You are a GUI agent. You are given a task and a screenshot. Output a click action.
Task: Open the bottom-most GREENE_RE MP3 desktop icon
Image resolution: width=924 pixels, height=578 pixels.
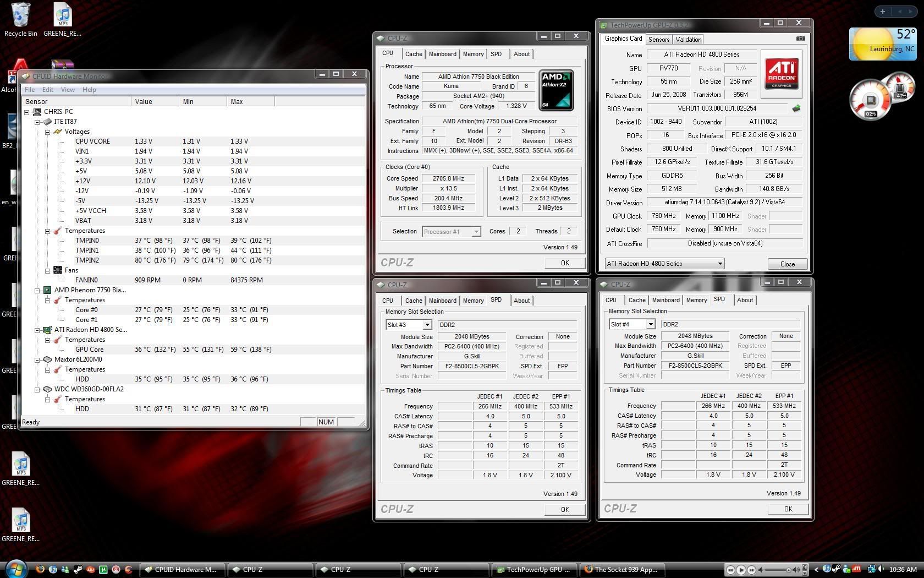(21, 525)
